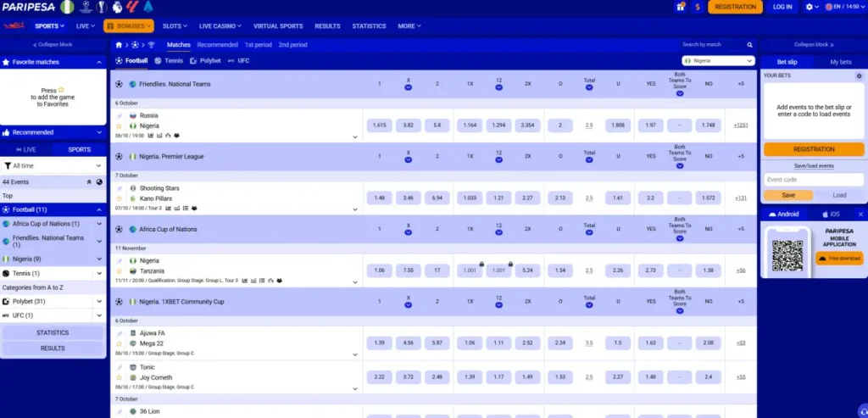The image size is (868, 418).
Task: Click the LOG IN button
Action: click(782, 7)
